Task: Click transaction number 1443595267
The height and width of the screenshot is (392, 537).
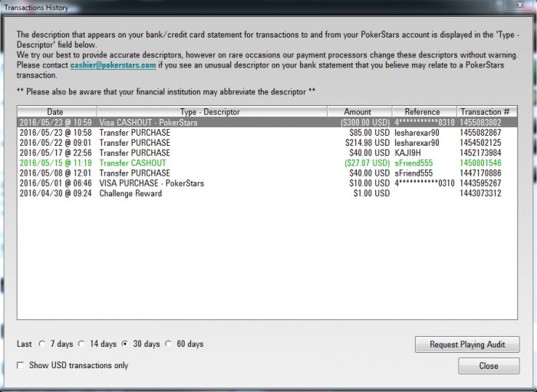Action: tap(480, 183)
